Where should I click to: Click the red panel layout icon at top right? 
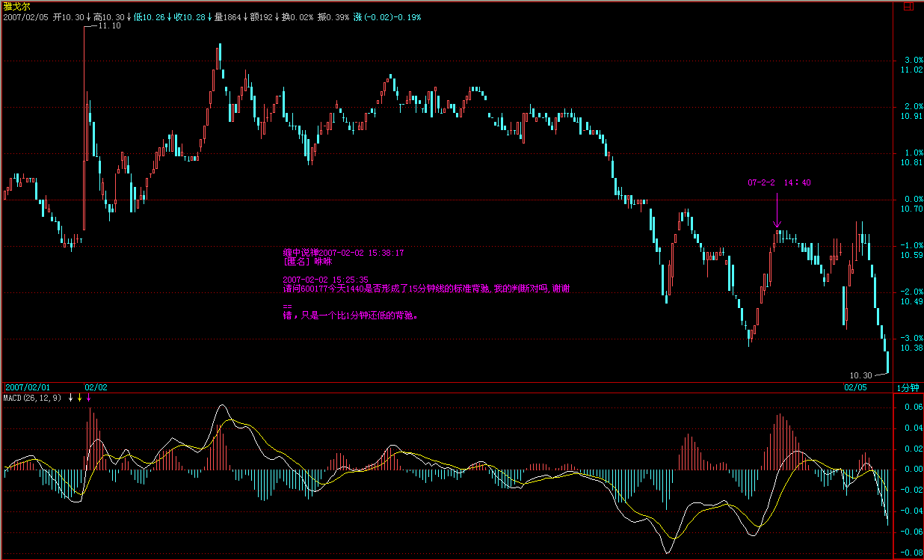click(x=908, y=6)
